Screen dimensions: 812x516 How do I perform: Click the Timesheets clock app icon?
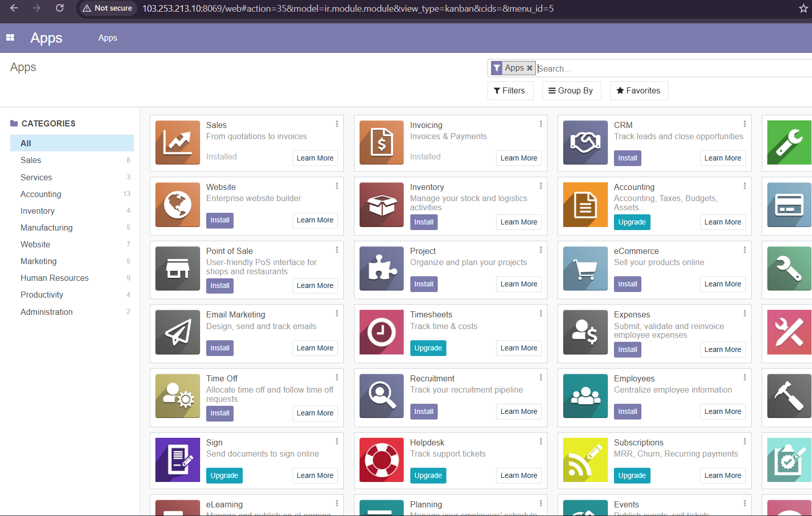381,332
